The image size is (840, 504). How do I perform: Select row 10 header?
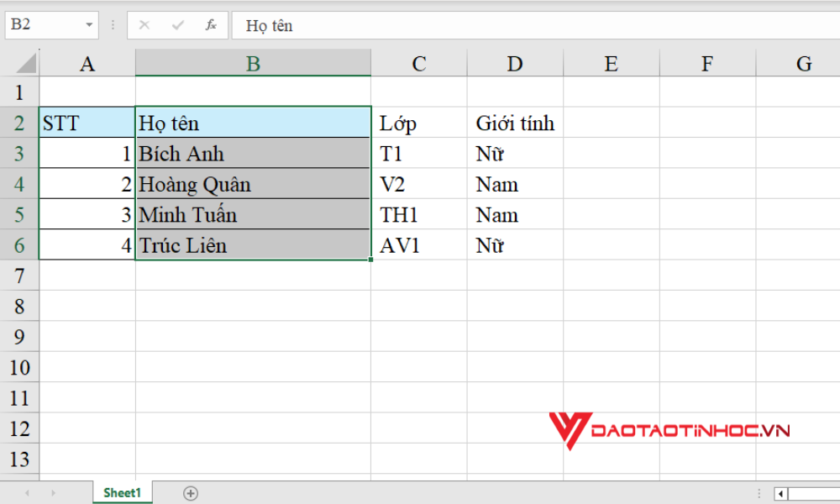19,367
